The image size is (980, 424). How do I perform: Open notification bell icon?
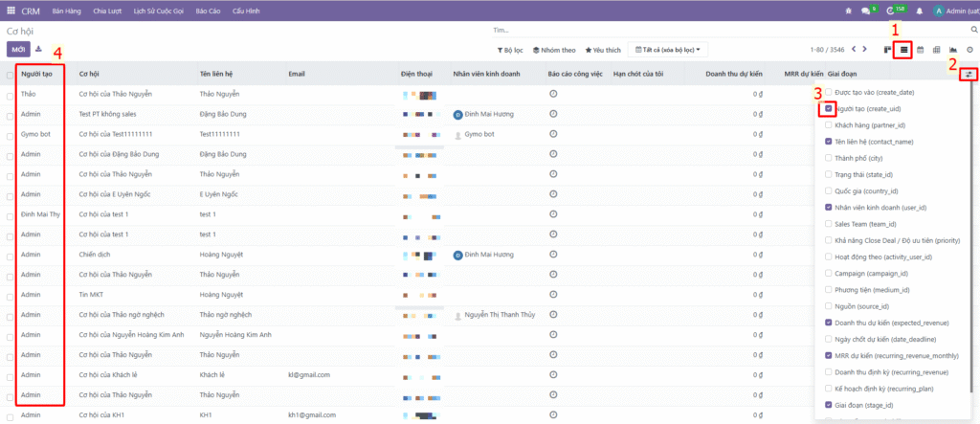point(920,11)
